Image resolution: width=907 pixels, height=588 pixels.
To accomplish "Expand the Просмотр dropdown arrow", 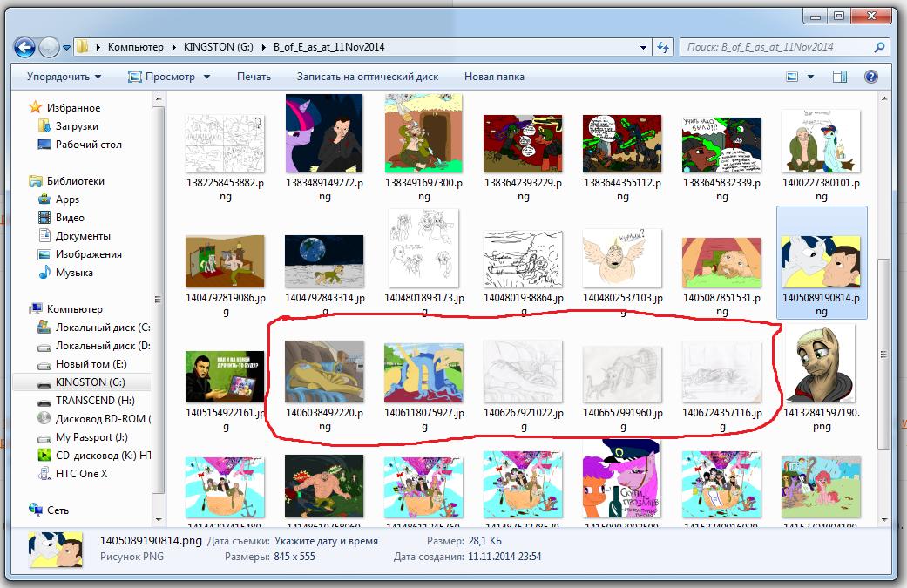I will point(206,77).
